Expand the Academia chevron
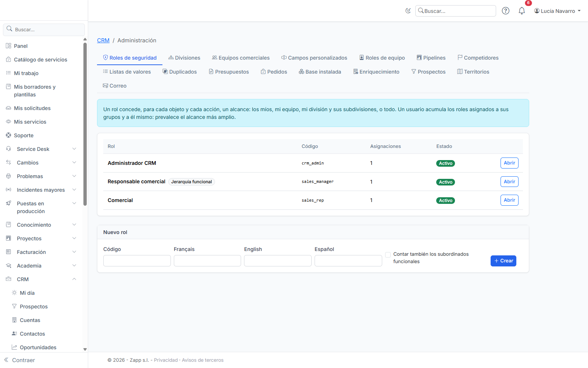 74,265
